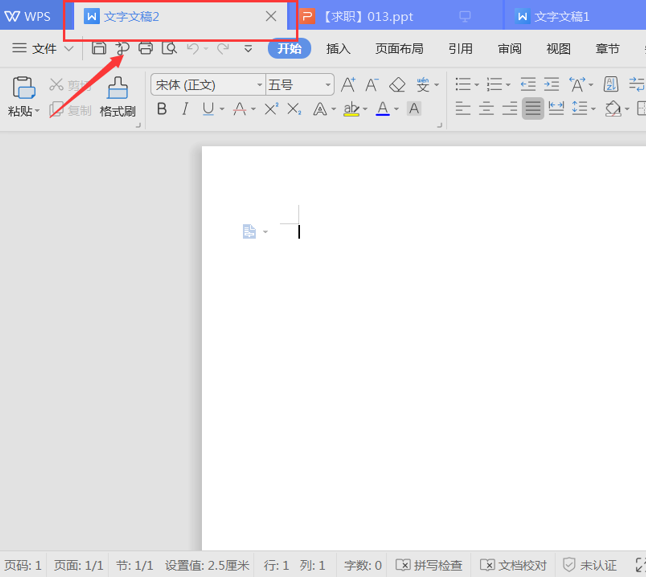Open clipboard group launcher corner icon
This screenshot has width=646, height=577.
[138, 125]
